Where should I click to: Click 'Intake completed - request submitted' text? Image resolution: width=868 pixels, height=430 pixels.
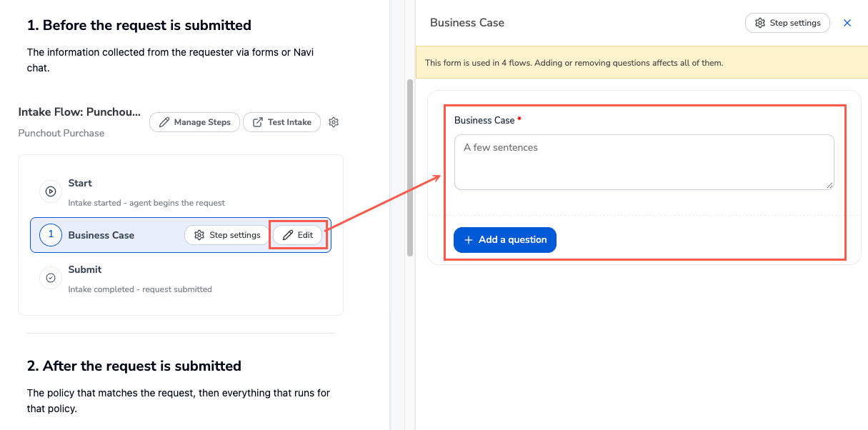pyautogui.click(x=140, y=289)
